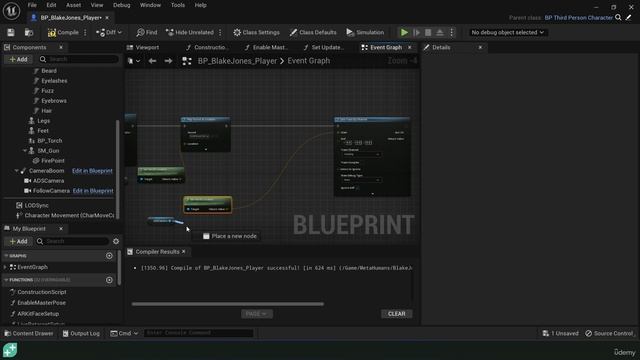640x360 pixels.
Task: Open the Output Log
Action: pyautogui.click(x=81, y=333)
